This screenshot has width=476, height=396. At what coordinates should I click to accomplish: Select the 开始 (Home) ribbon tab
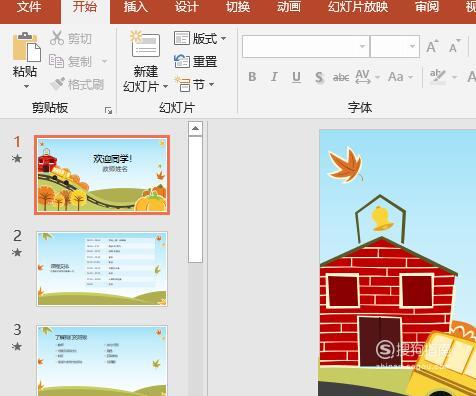[85, 7]
